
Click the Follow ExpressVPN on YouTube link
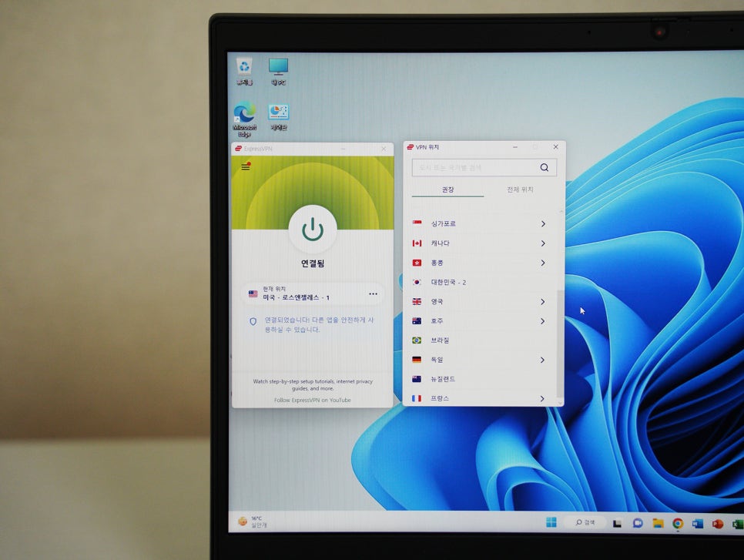(x=312, y=401)
